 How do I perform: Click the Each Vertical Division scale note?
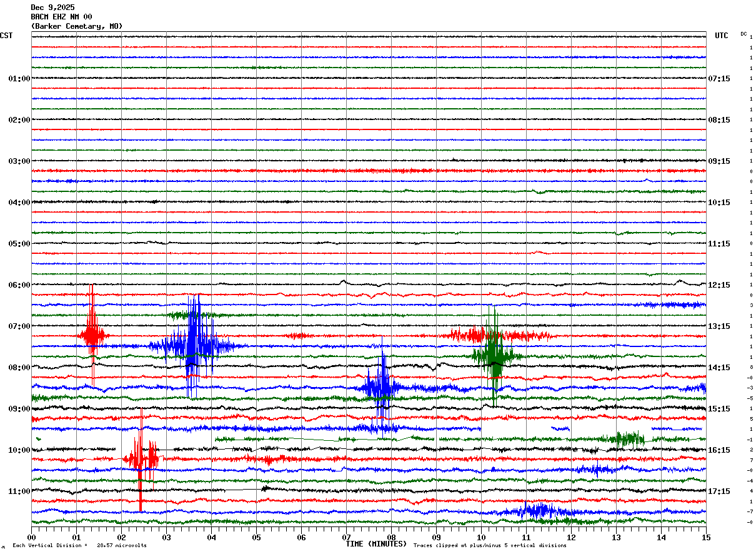point(79,546)
